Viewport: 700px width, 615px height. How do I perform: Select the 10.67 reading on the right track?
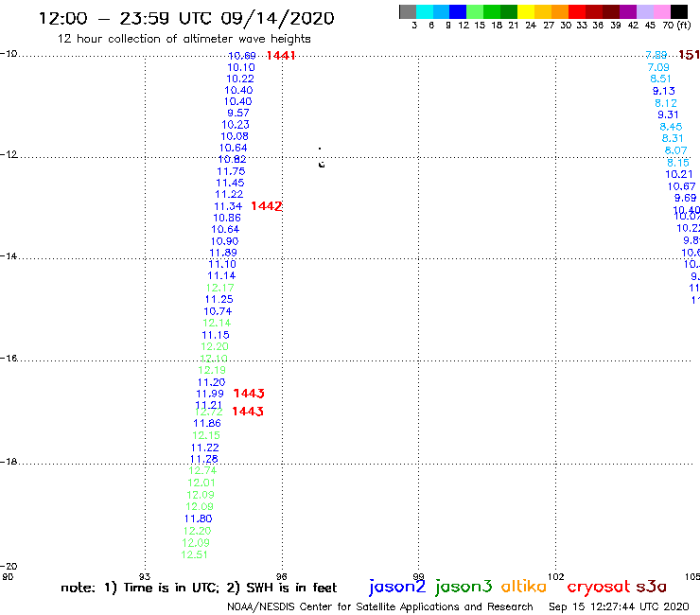point(682,186)
